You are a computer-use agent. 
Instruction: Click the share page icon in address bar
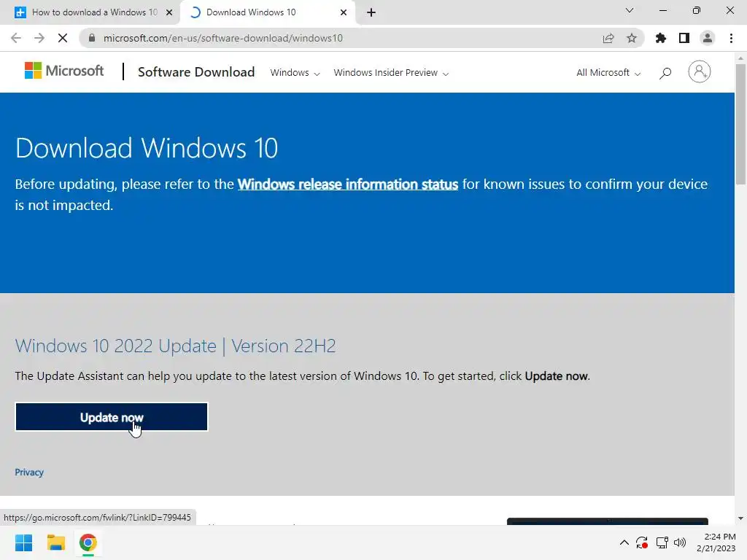click(x=608, y=38)
